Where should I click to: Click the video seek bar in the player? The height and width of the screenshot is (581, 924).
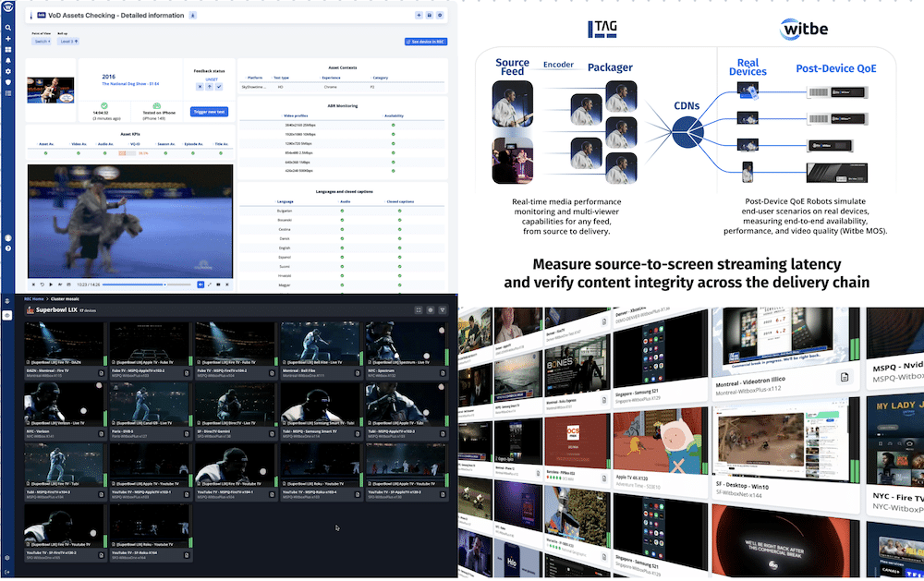tap(146, 284)
